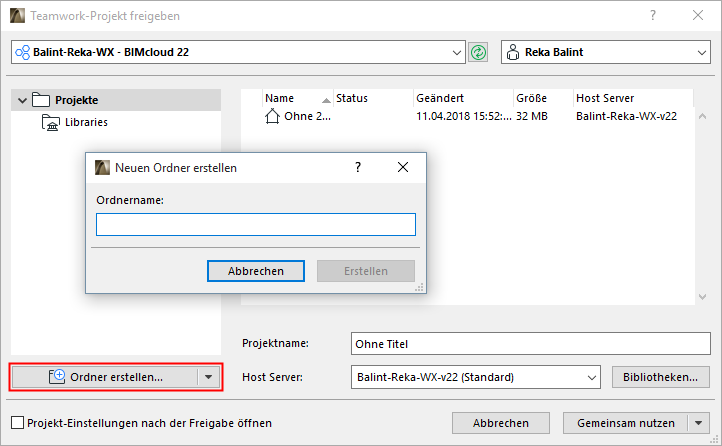Click the Libraries folder icon

(51, 122)
